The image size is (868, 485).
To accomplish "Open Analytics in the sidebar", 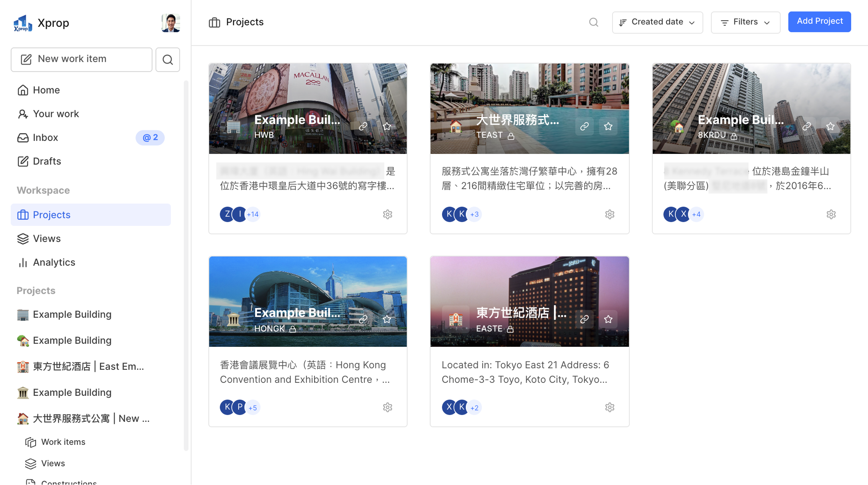I will tap(90, 262).
